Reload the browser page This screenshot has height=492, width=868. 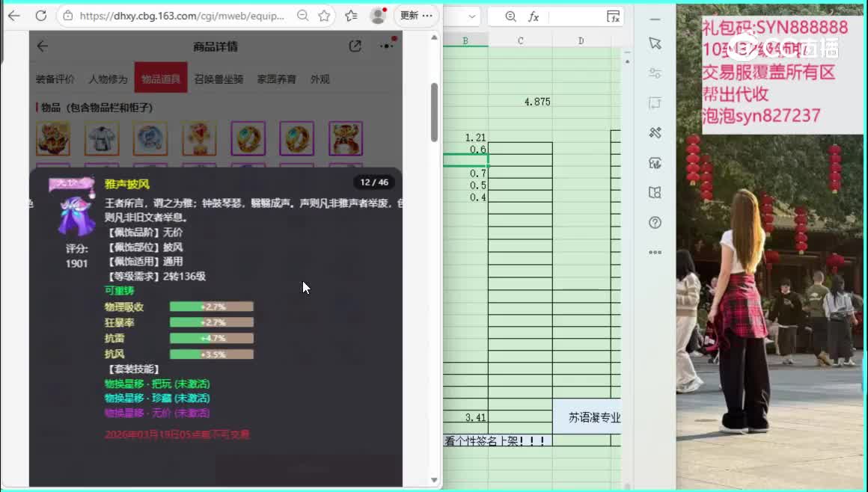point(41,16)
